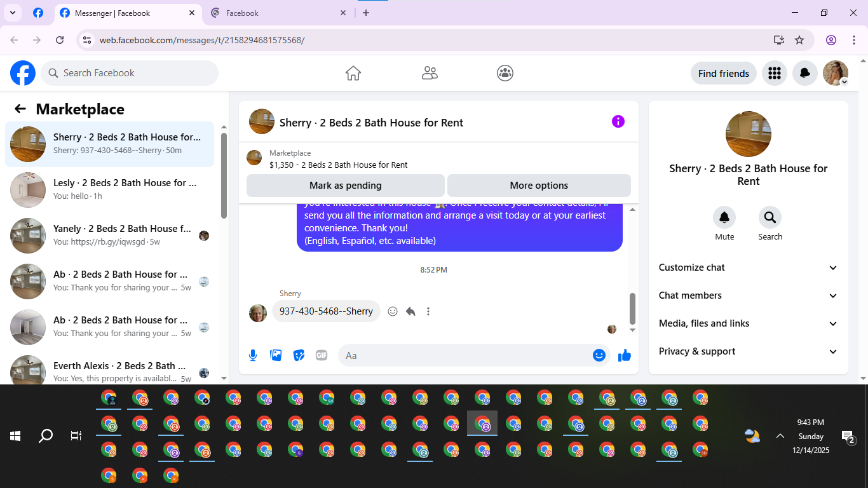868x488 pixels.
Task: Expand Media, files and links section
Action: [748, 323]
